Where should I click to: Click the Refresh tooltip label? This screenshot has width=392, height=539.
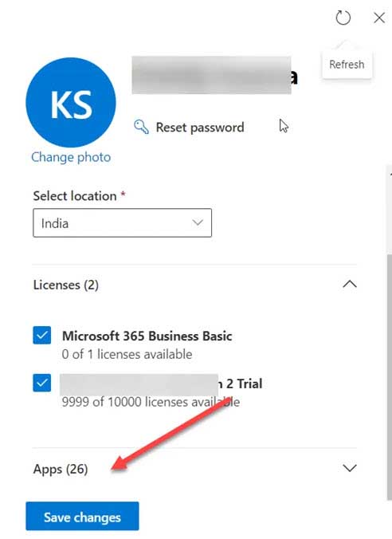347,65
